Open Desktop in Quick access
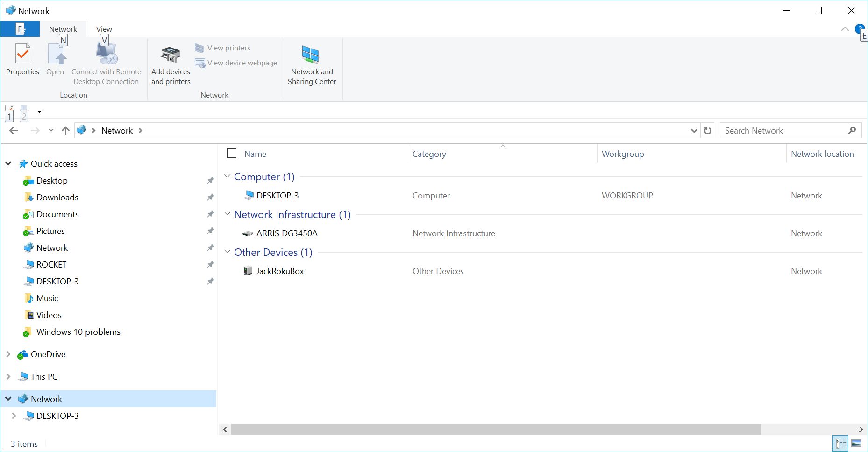 click(52, 181)
